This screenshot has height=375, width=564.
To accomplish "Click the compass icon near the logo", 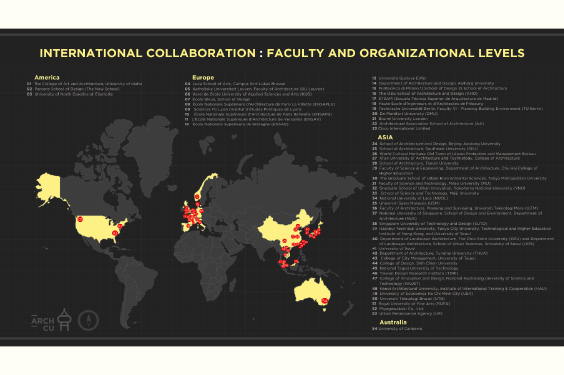I will pyautogui.click(x=88, y=320).
